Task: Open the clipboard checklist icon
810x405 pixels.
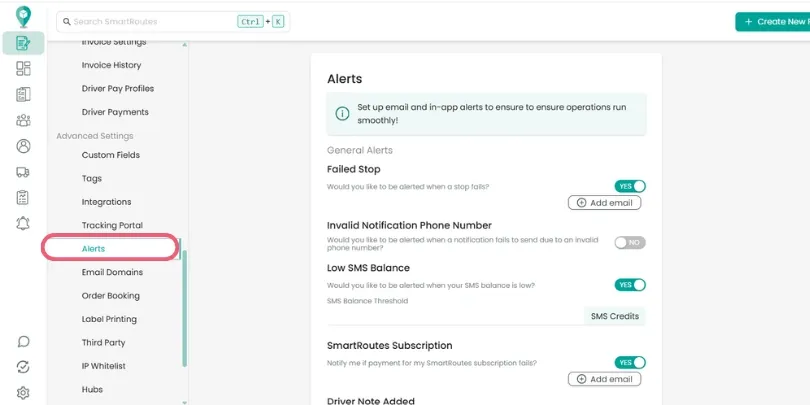Action: click(x=23, y=197)
